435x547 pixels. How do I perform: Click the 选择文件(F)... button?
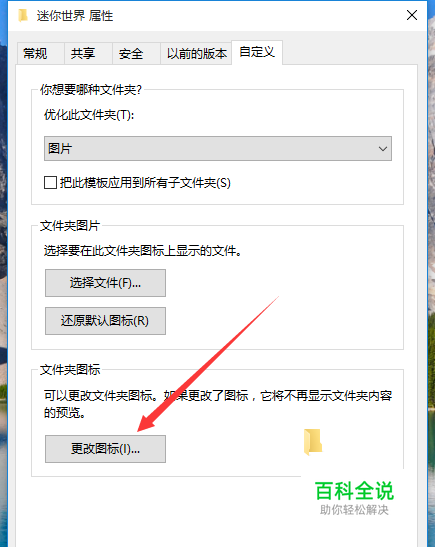(105, 283)
